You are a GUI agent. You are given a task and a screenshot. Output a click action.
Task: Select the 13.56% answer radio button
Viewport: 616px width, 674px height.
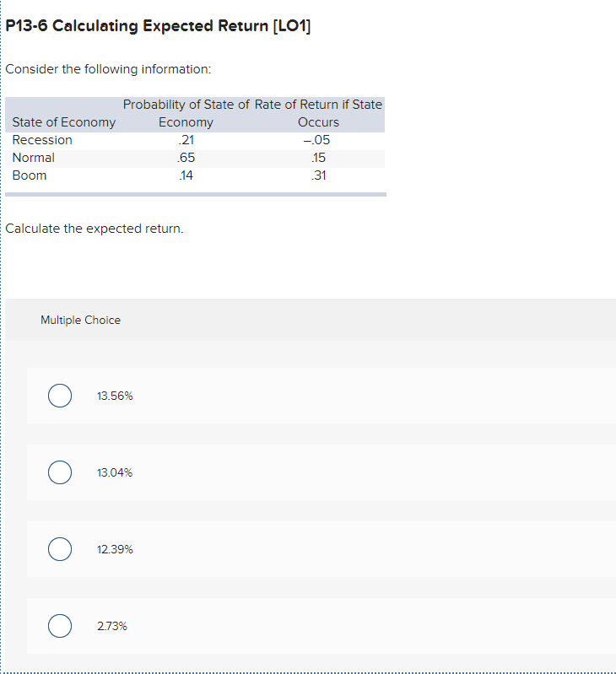59,396
